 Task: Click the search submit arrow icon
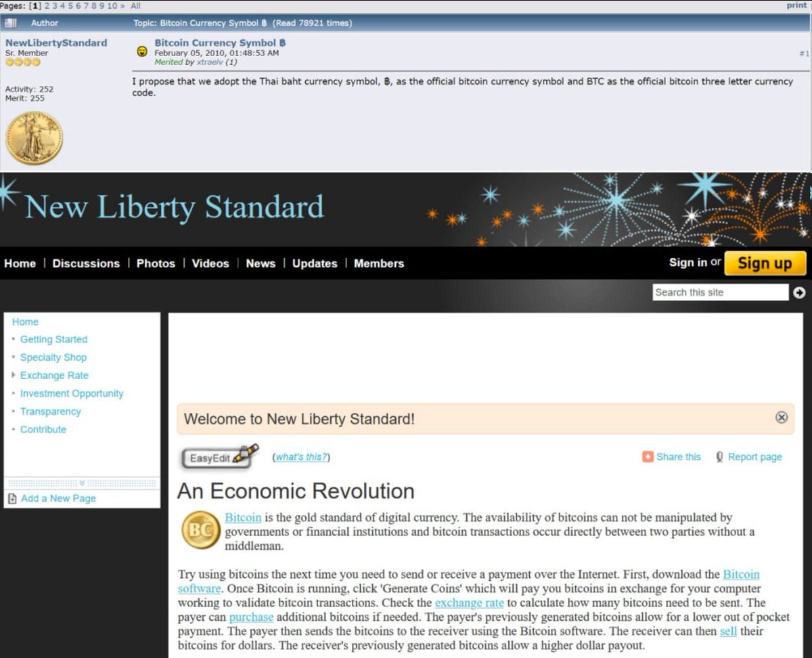(800, 292)
